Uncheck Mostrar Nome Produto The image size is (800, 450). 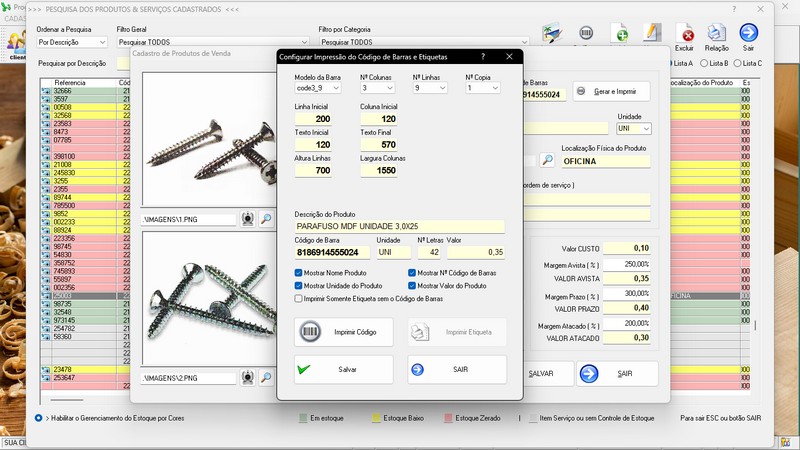pyautogui.click(x=299, y=272)
